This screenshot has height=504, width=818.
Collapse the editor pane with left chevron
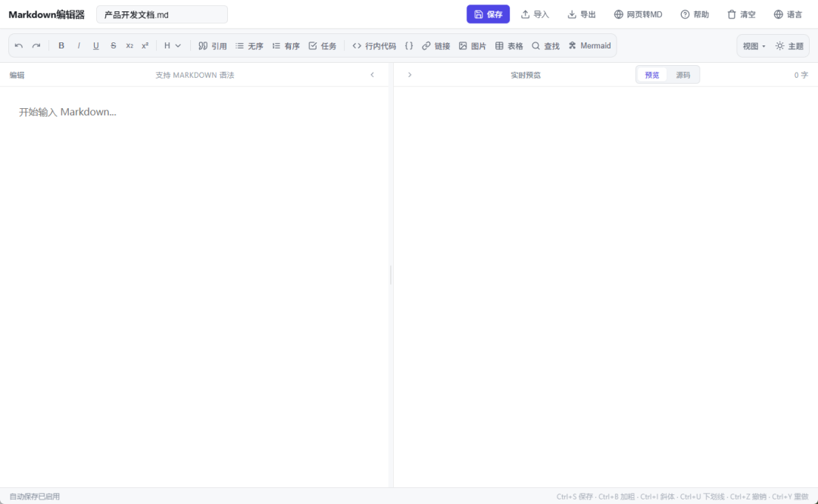372,74
